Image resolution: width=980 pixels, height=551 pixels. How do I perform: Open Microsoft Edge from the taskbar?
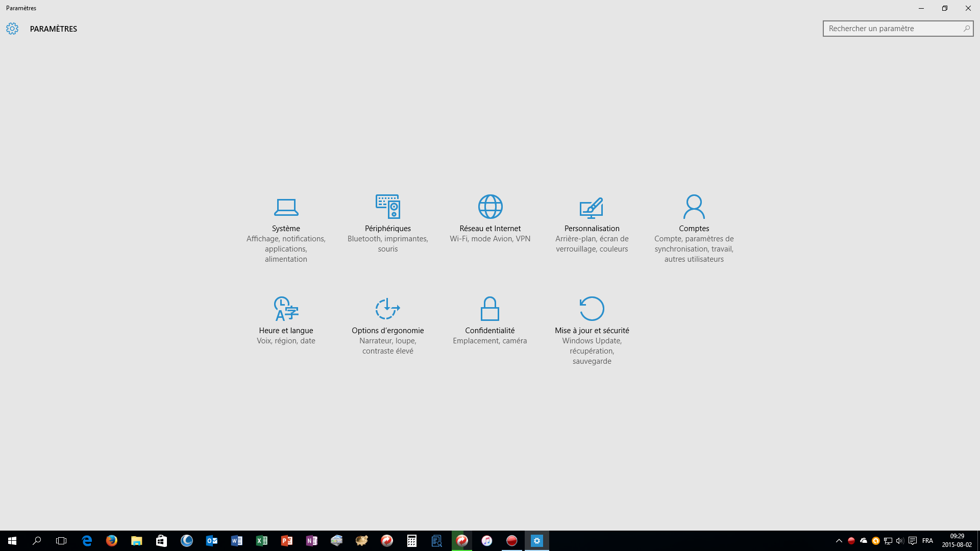[x=87, y=541]
